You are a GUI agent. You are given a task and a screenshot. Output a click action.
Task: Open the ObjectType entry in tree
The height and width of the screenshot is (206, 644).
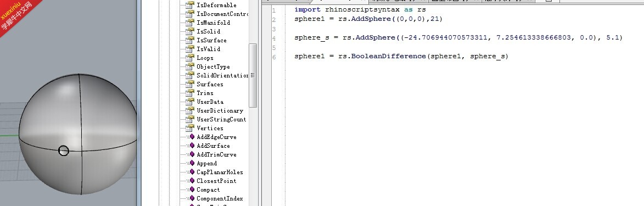point(213,66)
